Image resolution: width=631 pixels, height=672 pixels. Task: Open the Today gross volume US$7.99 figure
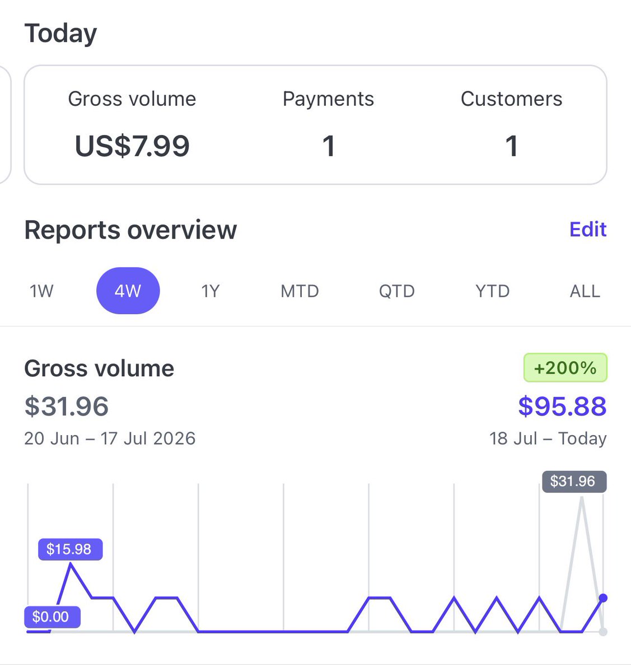pos(132,146)
